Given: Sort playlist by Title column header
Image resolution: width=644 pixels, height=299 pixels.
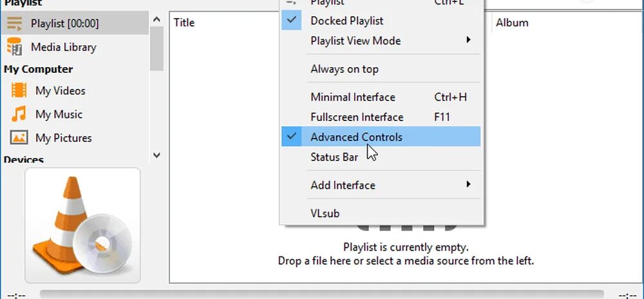Looking at the screenshot, I should (x=184, y=23).
